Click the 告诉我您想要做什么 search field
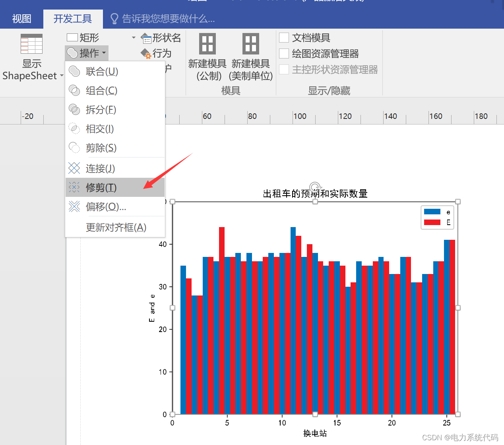The image size is (504, 445). tap(164, 18)
